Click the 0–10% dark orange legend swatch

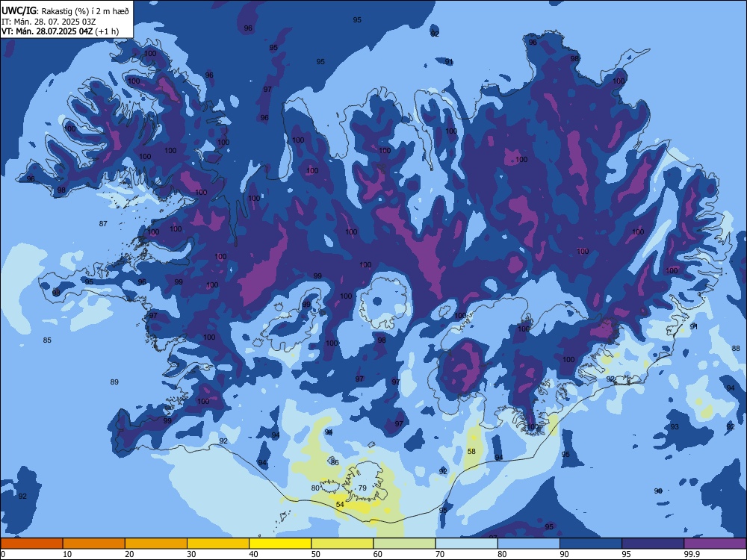[31, 544]
